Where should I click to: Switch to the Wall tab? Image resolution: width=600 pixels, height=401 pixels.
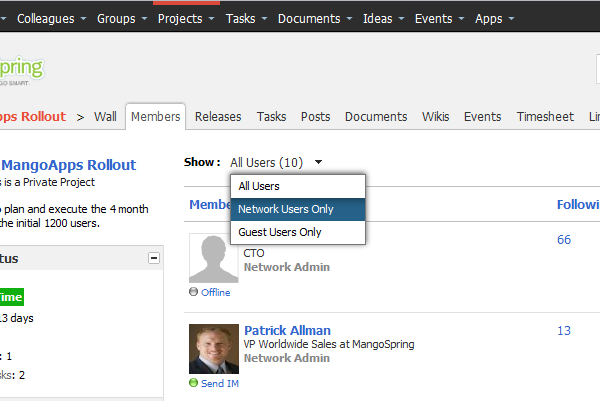pyautogui.click(x=105, y=117)
